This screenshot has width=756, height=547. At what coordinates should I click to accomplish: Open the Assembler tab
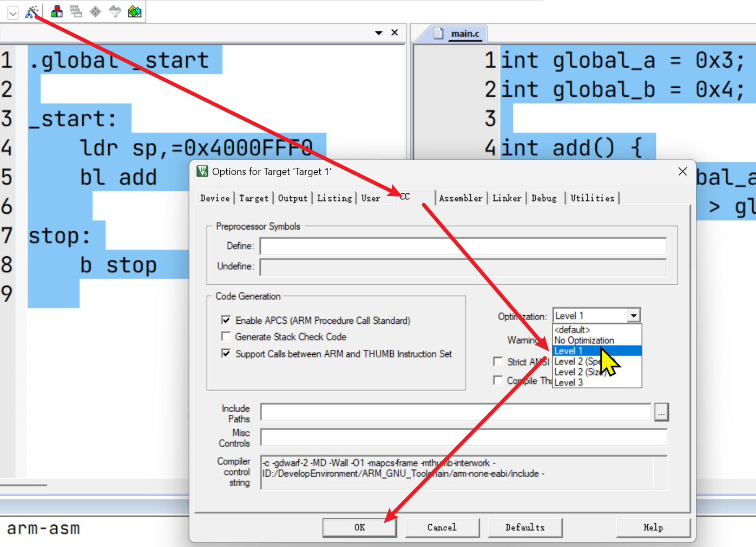pyautogui.click(x=461, y=198)
